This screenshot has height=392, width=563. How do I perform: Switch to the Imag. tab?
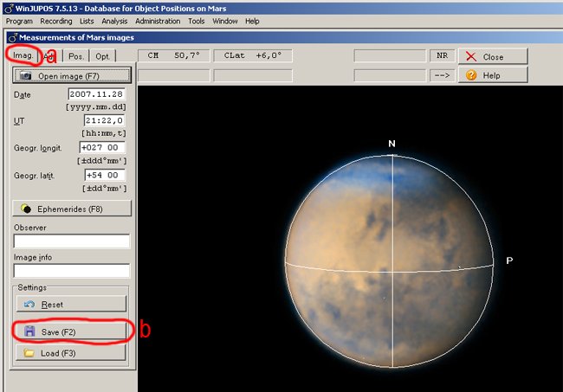pyautogui.click(x=23, y=56)
